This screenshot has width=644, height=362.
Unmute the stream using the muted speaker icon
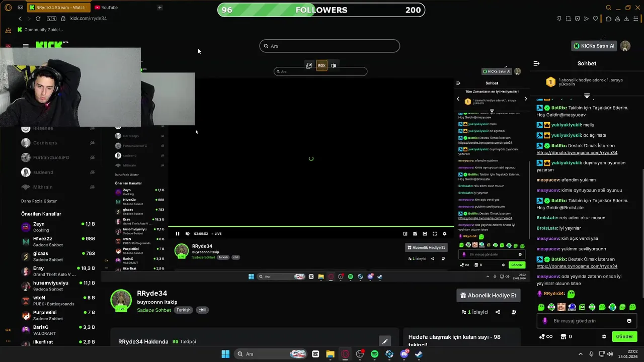188,233
